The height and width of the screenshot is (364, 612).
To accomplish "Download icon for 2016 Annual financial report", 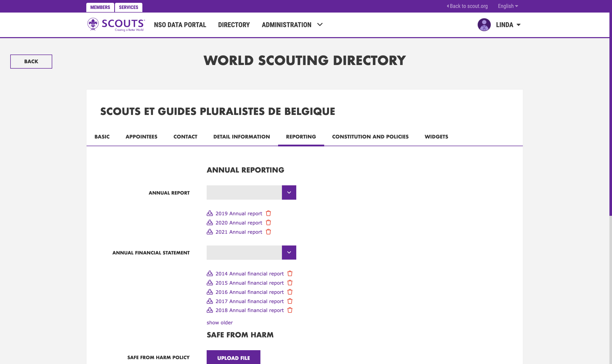I will pos(210,292).
